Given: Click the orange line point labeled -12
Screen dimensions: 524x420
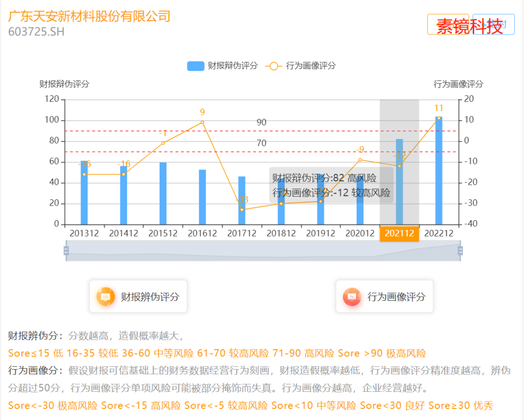Looking at the screenshot, I should coord(399,166).
